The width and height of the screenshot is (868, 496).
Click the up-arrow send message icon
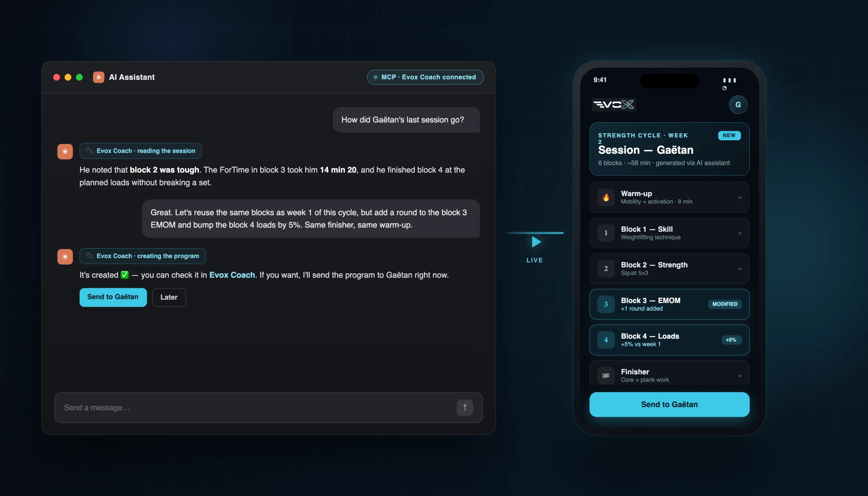[465, 408]
